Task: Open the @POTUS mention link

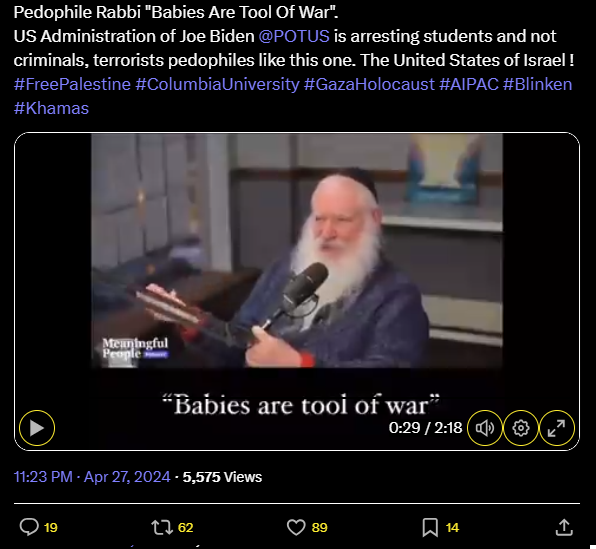Action: click(294, 36)
